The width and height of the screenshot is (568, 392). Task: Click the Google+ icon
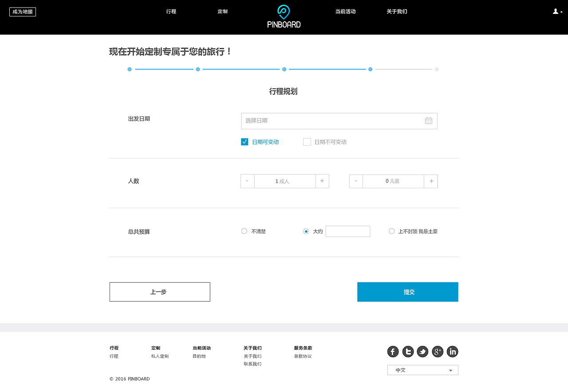(x=438, y=351)
